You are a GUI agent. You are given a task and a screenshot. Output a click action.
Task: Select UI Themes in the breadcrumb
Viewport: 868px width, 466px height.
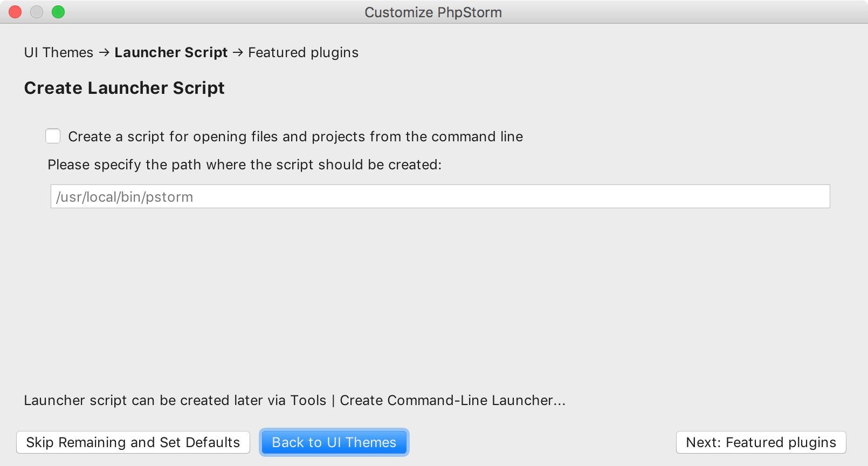click(59, 52)
